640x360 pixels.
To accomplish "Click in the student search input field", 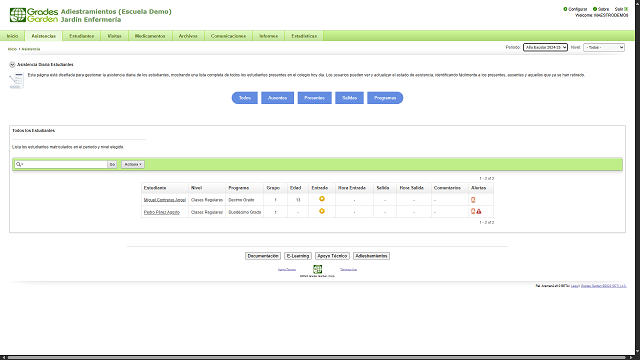I will 64,164.
